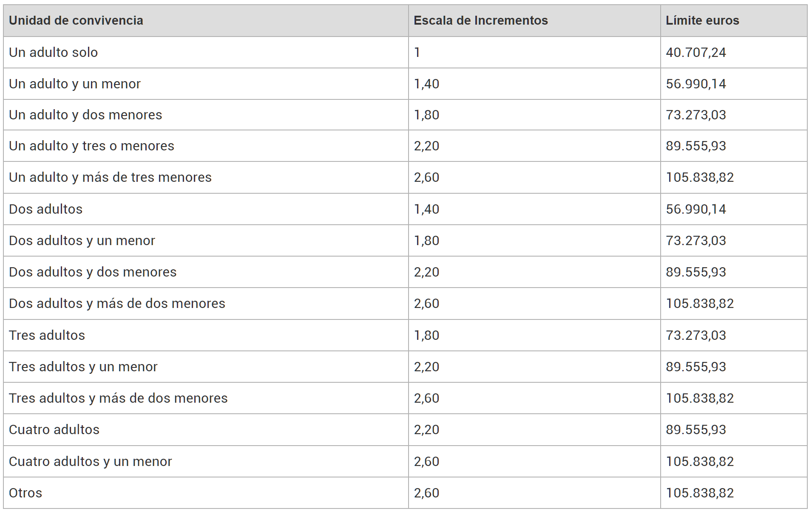Click the 'Dos adultos y un menor' cell

(82, 240)
